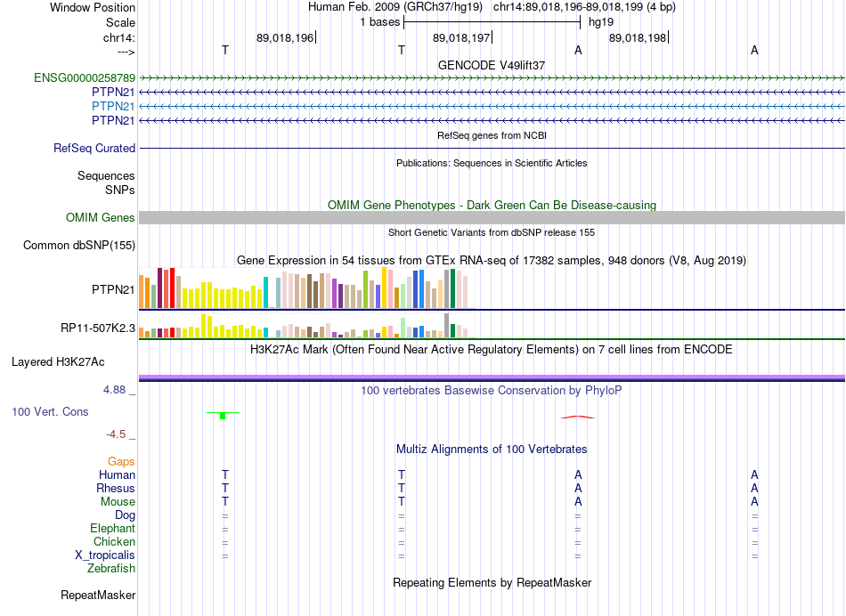Open the Layered H3K27Ac track label

pyautogui.click(x=58, y=362)
